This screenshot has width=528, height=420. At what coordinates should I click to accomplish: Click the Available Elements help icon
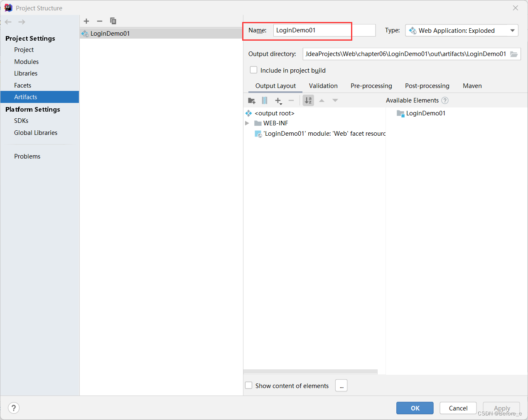(445, 100)
